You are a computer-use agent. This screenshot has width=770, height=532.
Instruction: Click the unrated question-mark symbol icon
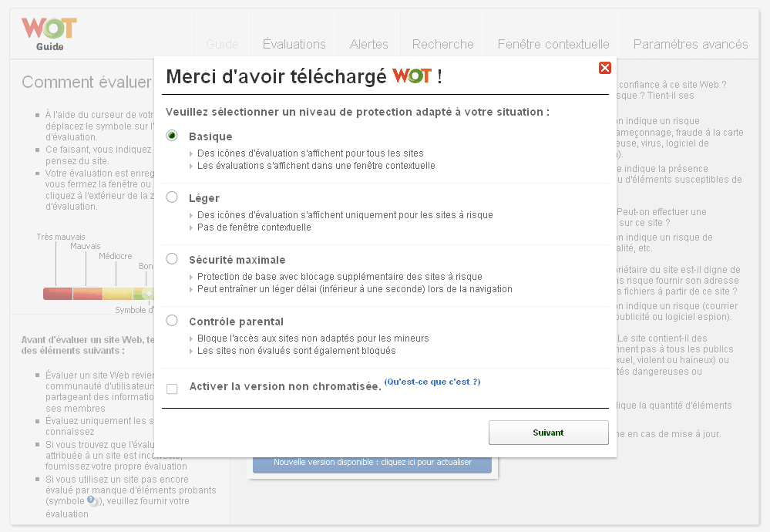pyautogui.click(x=92, y=500)
